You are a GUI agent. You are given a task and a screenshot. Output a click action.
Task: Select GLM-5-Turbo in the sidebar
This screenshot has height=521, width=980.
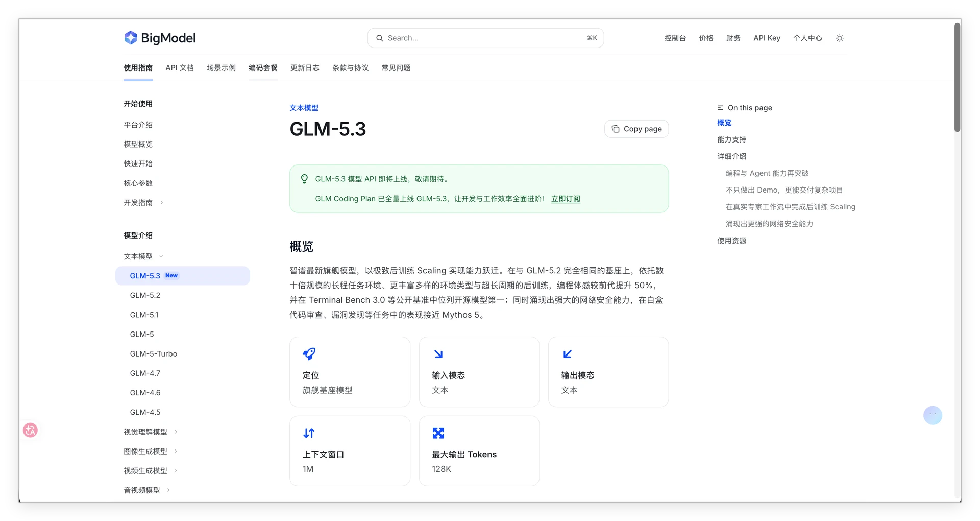(154, 353)
